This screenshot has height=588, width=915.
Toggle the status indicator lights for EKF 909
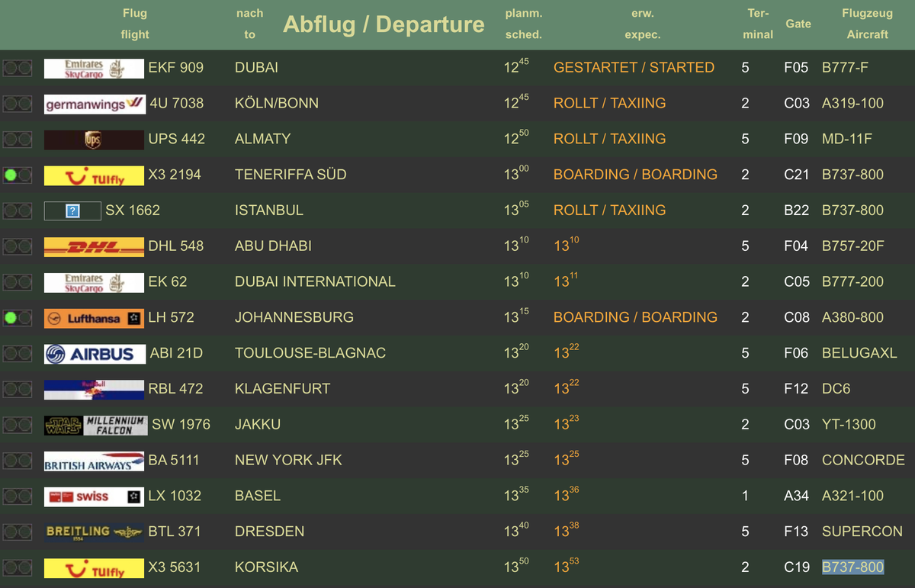18,69
